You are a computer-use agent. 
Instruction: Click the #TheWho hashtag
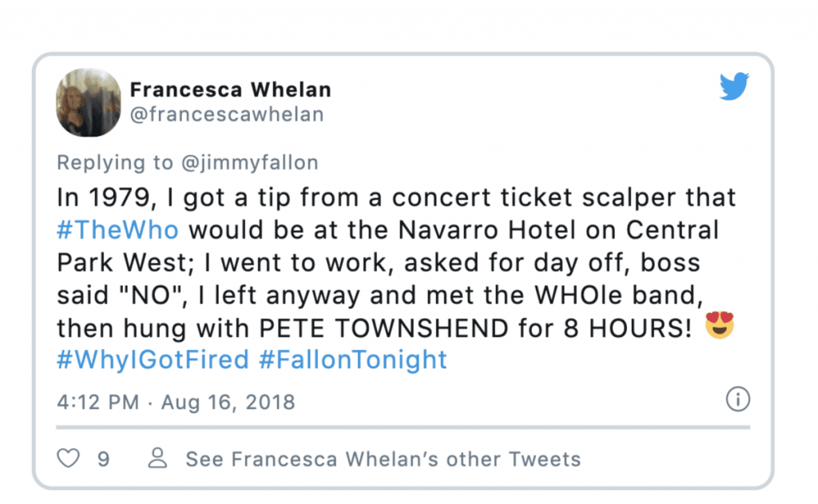tap(118, 229)
